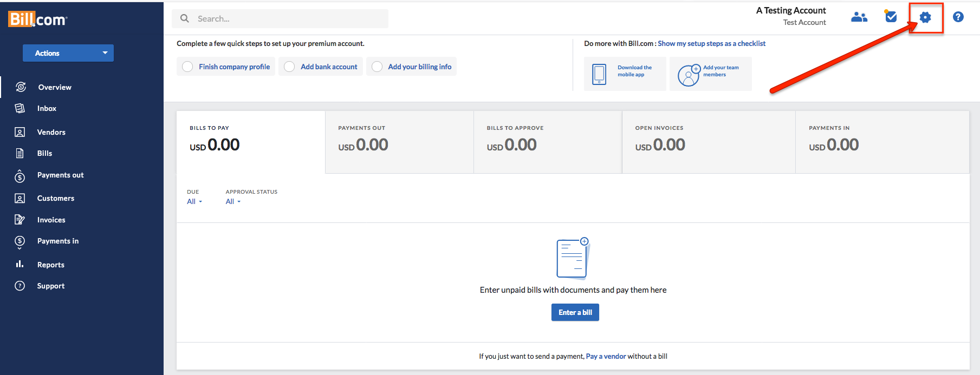Open Add bank account link
Screen dimensions: 980x375
click(x=329, y=67)
